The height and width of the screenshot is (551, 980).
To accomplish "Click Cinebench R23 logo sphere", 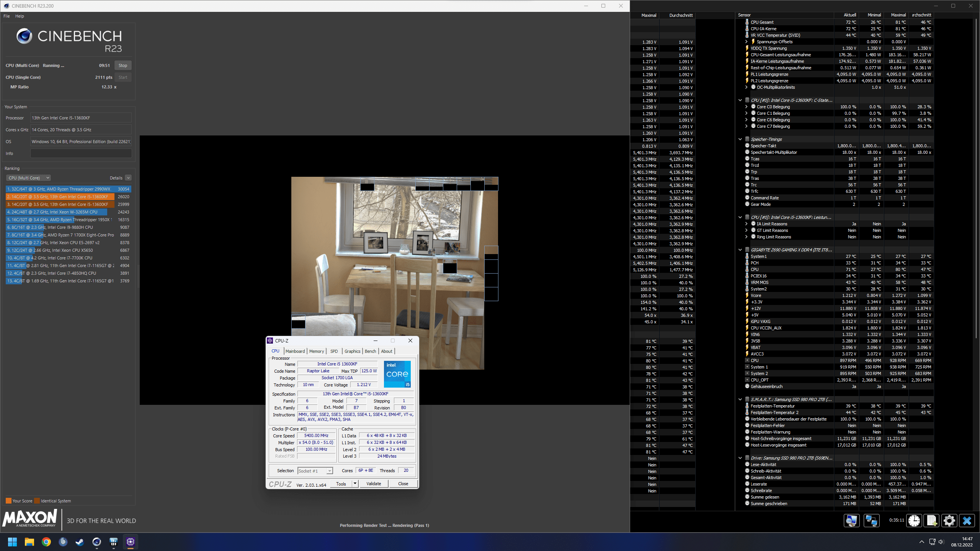I will (x=24, y=36).
